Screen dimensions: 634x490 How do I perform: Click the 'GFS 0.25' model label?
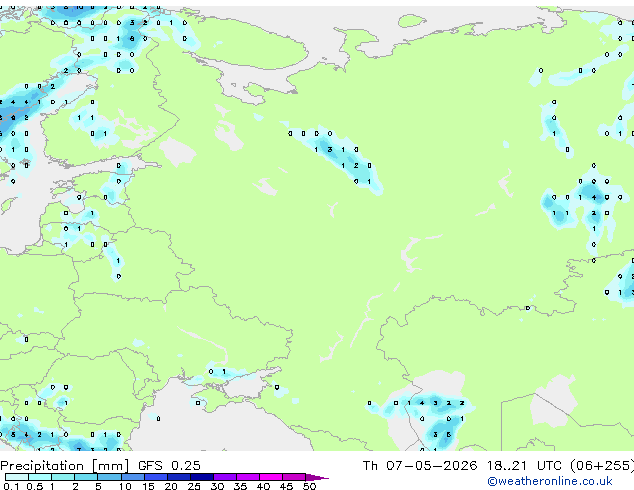pos(169,465)
